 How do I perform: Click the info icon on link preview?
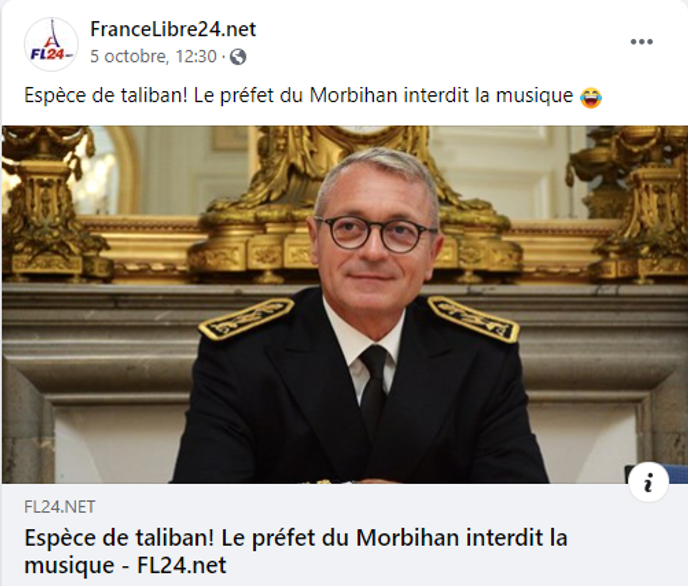pos(648,482)
